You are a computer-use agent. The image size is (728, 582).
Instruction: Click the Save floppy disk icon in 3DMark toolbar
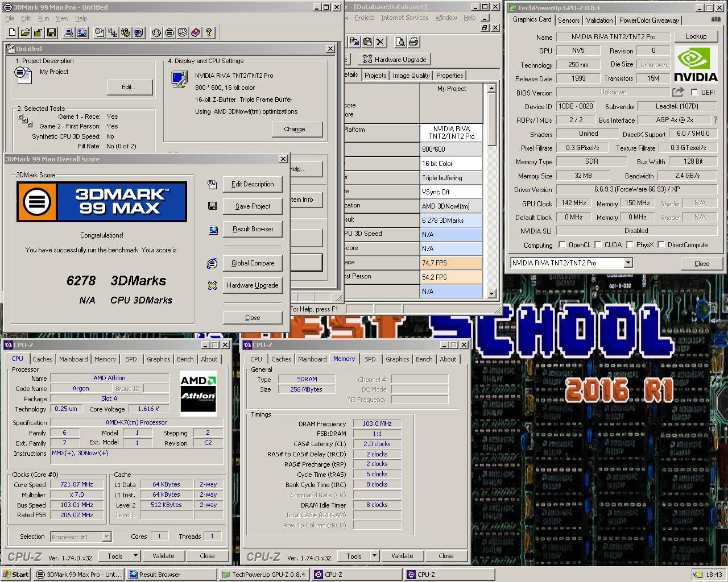click(x=51, y=32)
